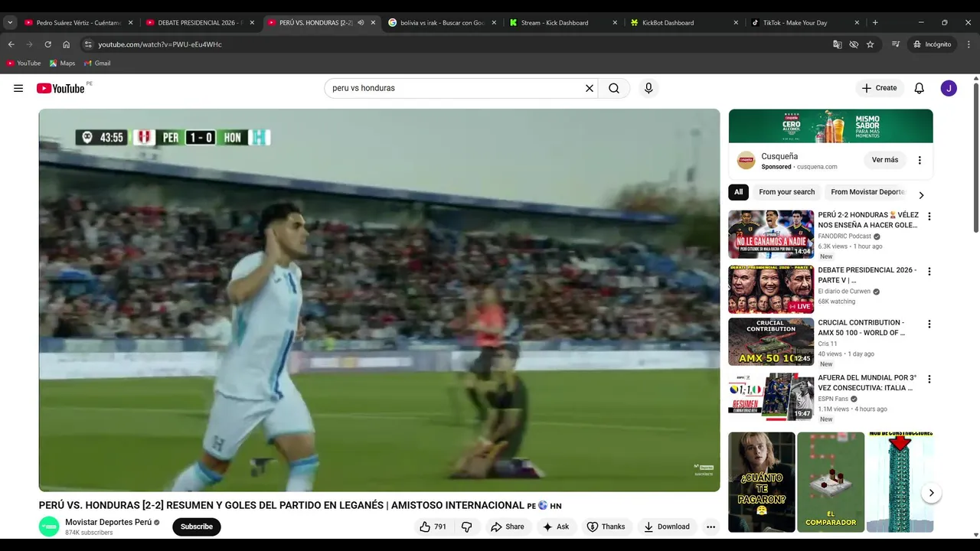Switch to KickBot Dashboard tab

click(684, 23)
